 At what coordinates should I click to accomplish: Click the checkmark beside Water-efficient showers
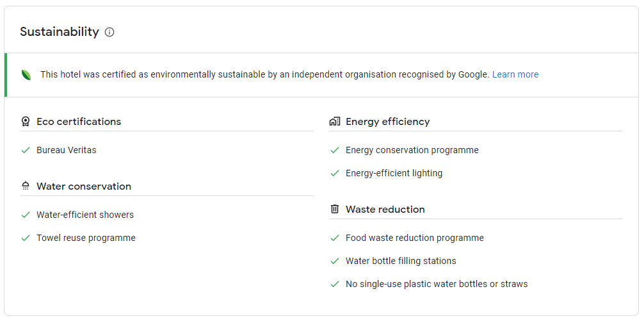pos(26,215)
